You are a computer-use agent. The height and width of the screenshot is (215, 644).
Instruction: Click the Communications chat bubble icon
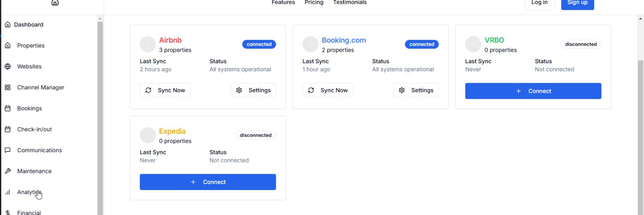(8, 150)
